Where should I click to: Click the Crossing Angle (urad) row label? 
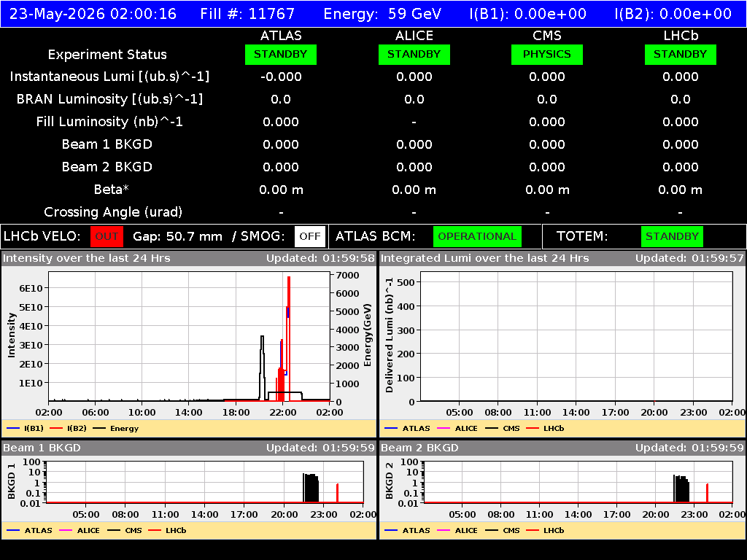point(113,212)
